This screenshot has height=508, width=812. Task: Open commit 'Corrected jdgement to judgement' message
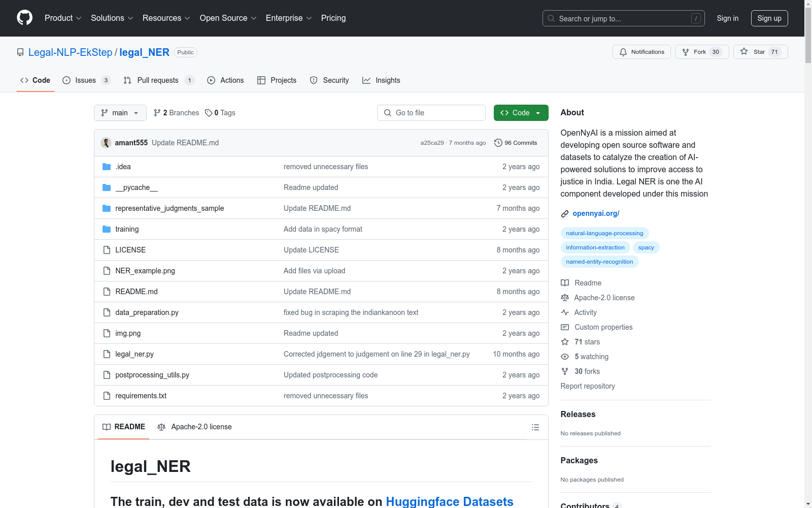click(x=377, y=354)
